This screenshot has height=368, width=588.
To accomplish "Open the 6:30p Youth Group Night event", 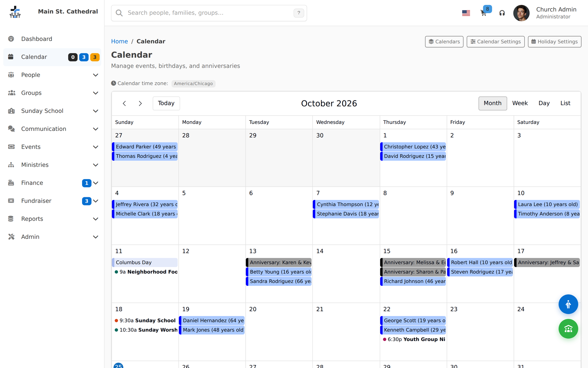I will pyautogui.click(x=413, y=339).
